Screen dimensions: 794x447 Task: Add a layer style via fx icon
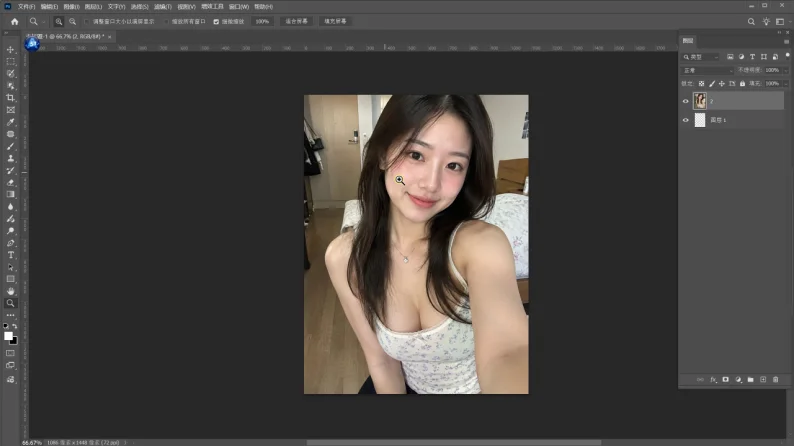[x=713, y=380]
